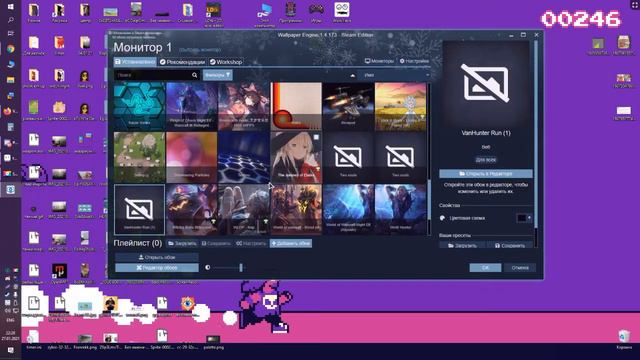The height and width of the screenshot is (360, 640).
Task: Open the Фильтры filter button
Action: (218, 75)
